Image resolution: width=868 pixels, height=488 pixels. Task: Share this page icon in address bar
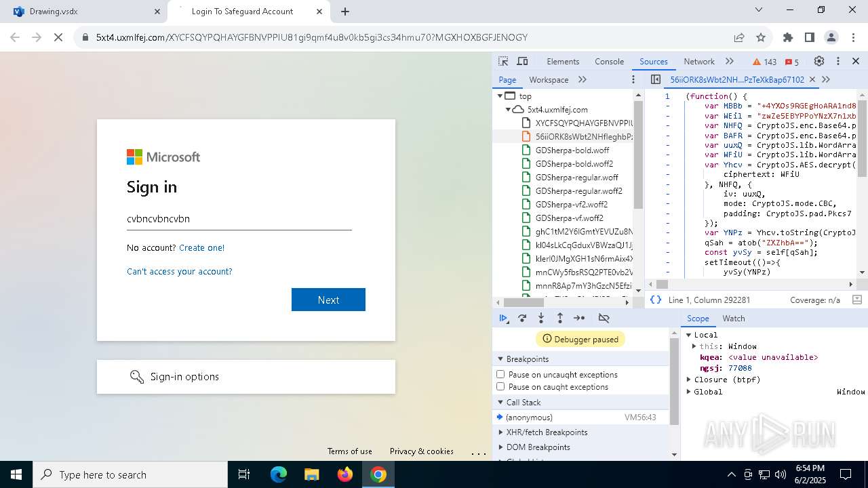pos(739,37)
